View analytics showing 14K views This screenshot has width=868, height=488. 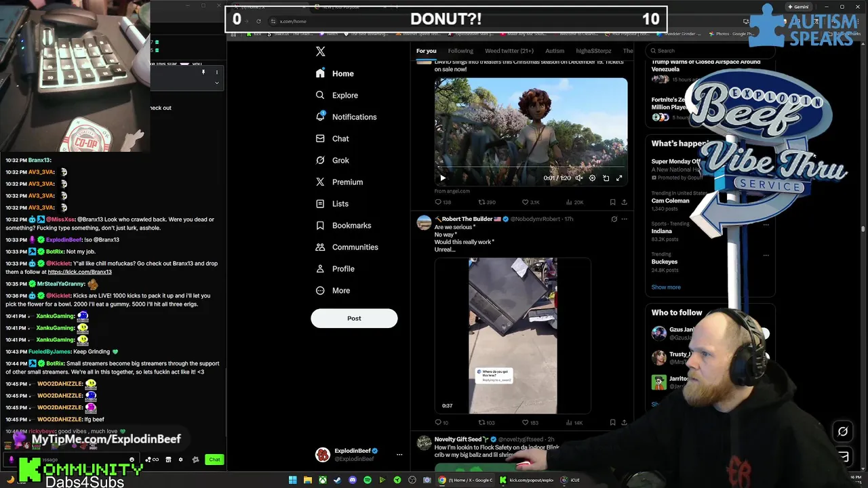point(574,422)
